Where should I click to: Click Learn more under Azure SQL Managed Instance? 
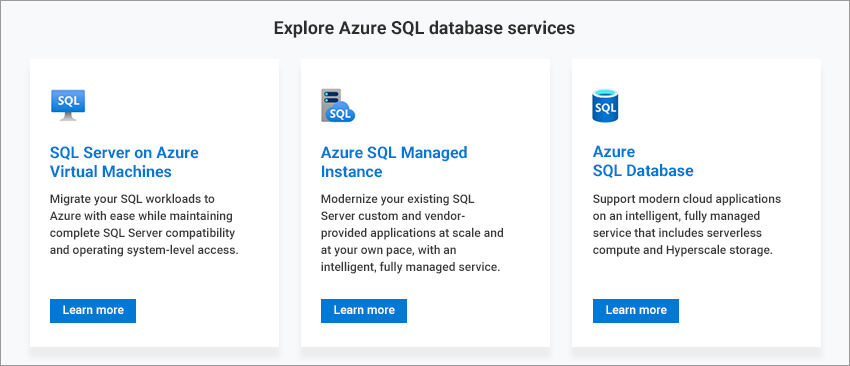tap(364, 311)
